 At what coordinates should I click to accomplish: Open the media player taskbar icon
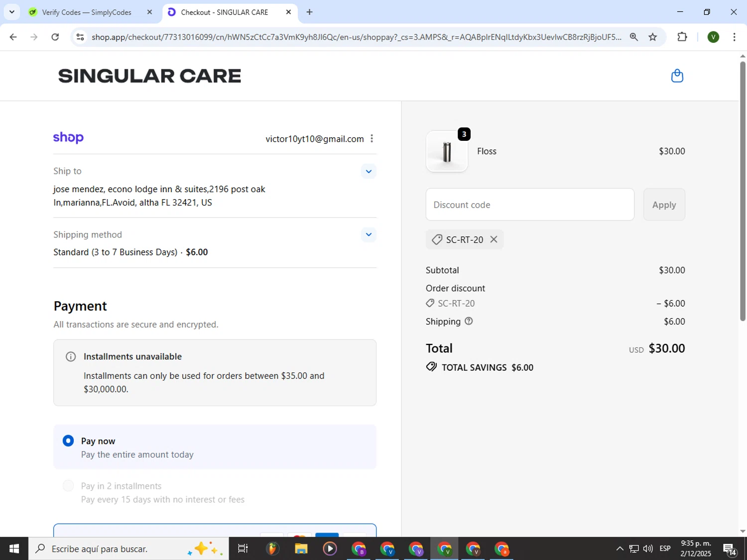pyautogui.click(x=330, y=549)
